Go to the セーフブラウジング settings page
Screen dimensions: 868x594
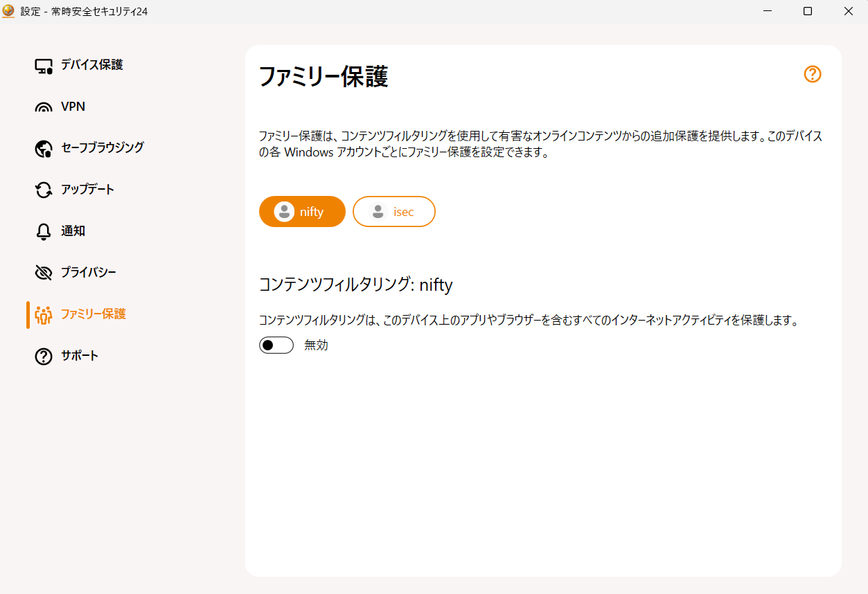coord(101,147)
